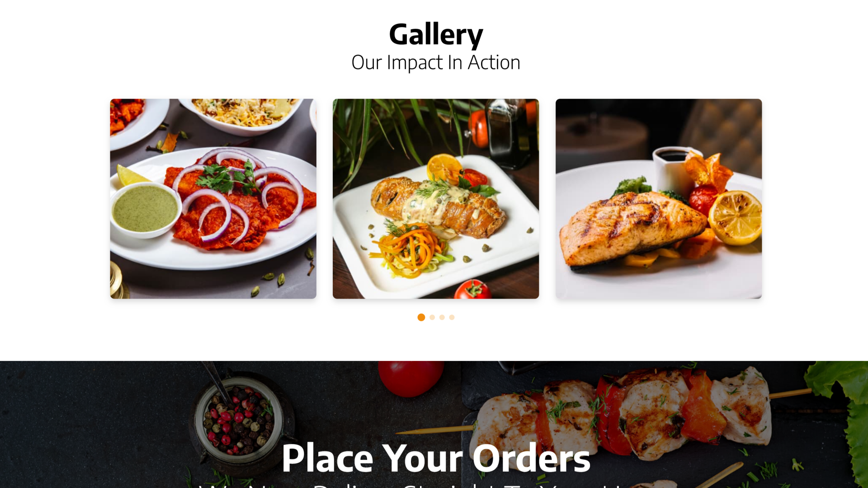Go to the third gallery slide dot

pyautogui.click(x=442, y=317)
